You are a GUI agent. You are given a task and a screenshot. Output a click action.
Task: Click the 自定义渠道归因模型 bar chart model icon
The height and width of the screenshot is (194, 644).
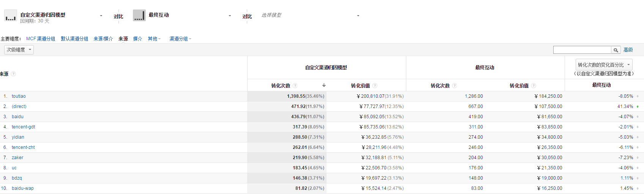(x=11, y=16)
